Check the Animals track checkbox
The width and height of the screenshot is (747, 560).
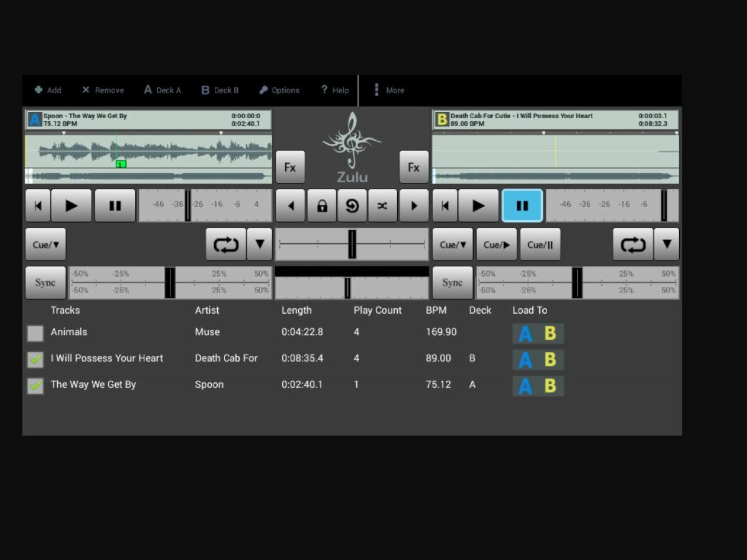coord(35,334)
